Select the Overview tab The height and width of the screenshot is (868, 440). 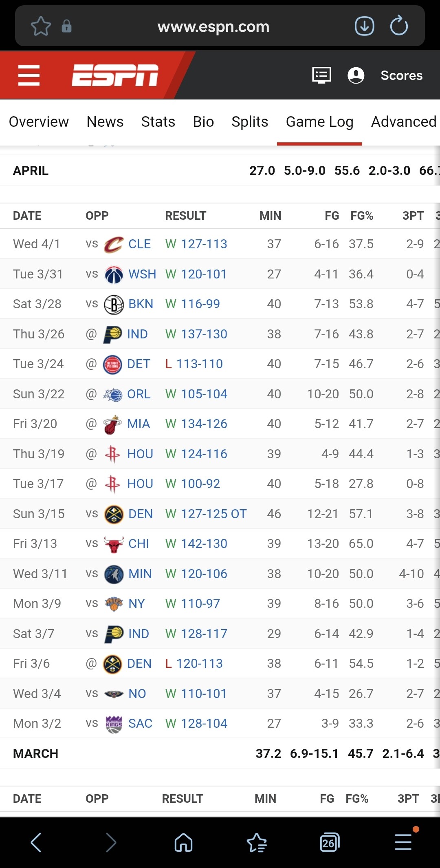[x=39, y=122]
